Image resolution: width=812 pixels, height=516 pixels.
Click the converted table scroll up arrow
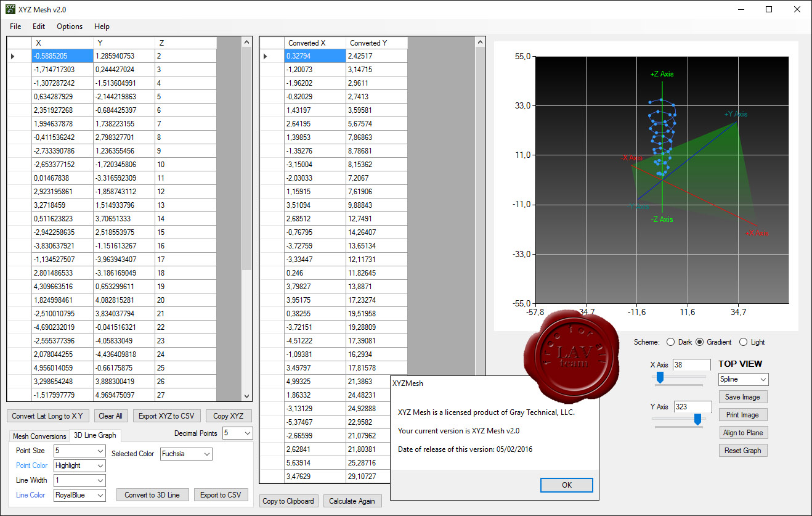(x=481, y=43)
